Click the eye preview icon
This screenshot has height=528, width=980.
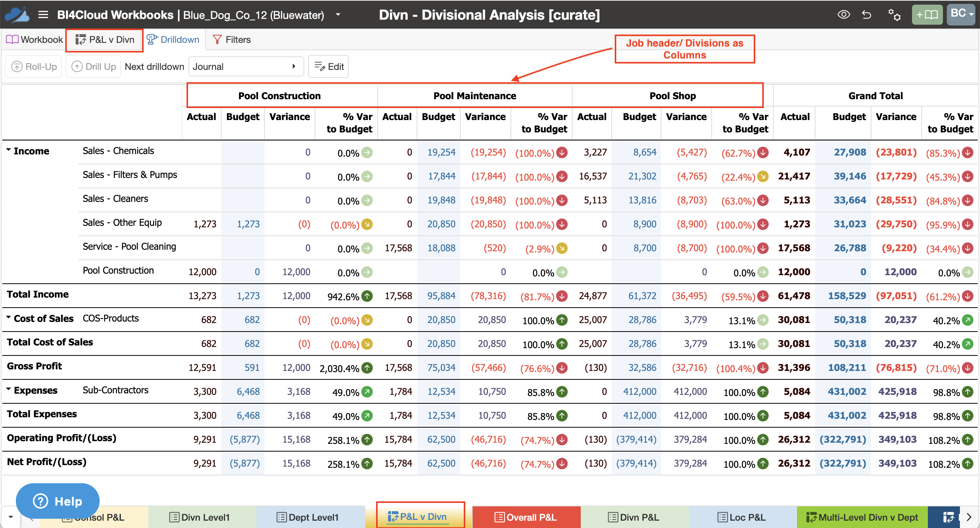click(x=844, y=15)
